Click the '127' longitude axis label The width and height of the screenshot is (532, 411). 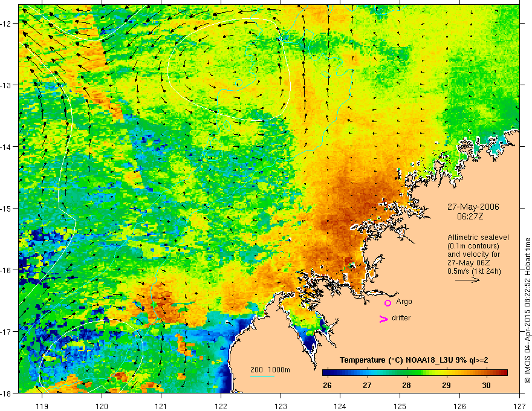coord(519,406)
